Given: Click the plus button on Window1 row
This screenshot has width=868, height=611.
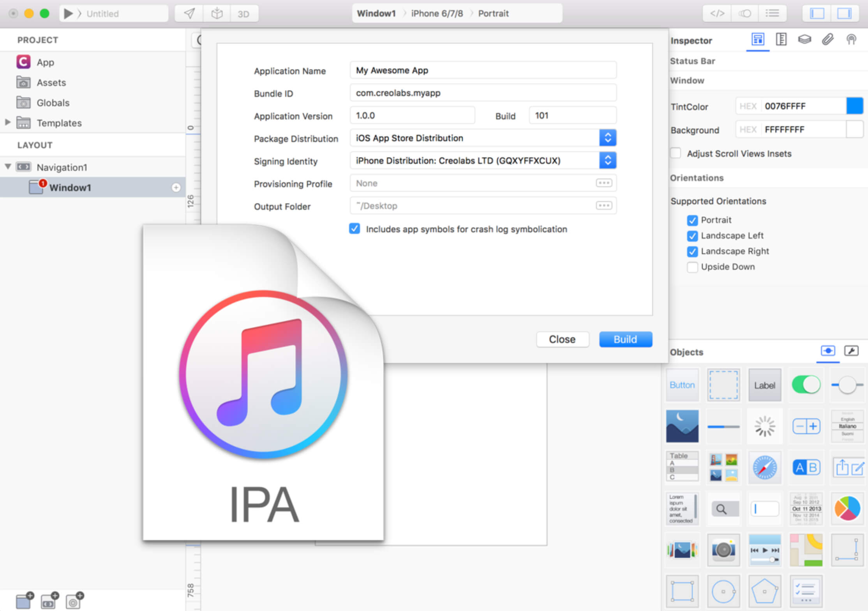Looking at the screenshot, I should point(176,188).
